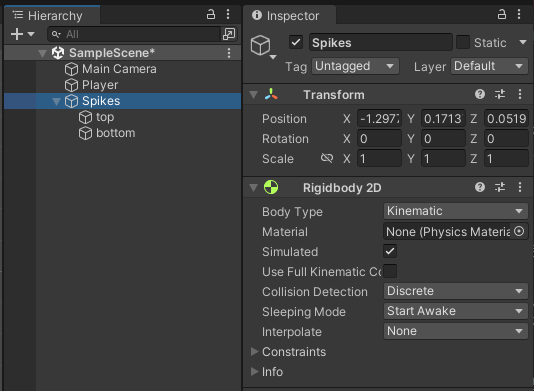The height and width of the screenshot is (391, 534).
Task: Open the Sleeping Mode dropdown
Action: (456, 311)
